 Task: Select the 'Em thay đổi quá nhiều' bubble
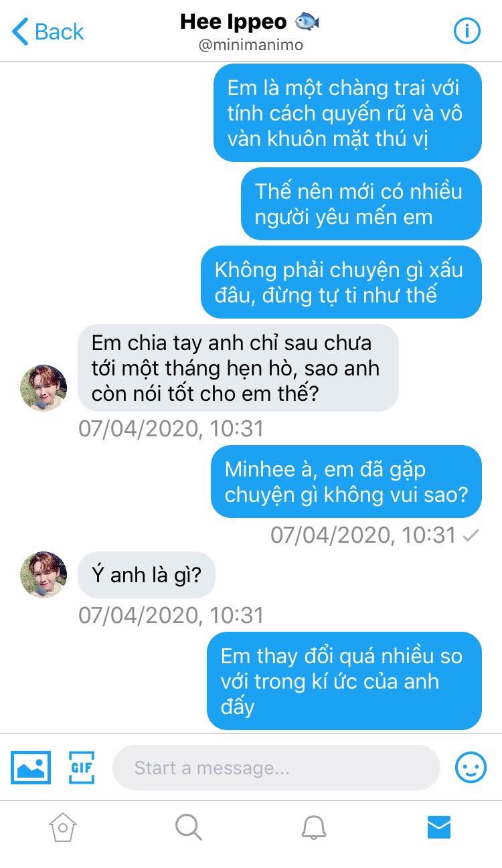[344, 681]
